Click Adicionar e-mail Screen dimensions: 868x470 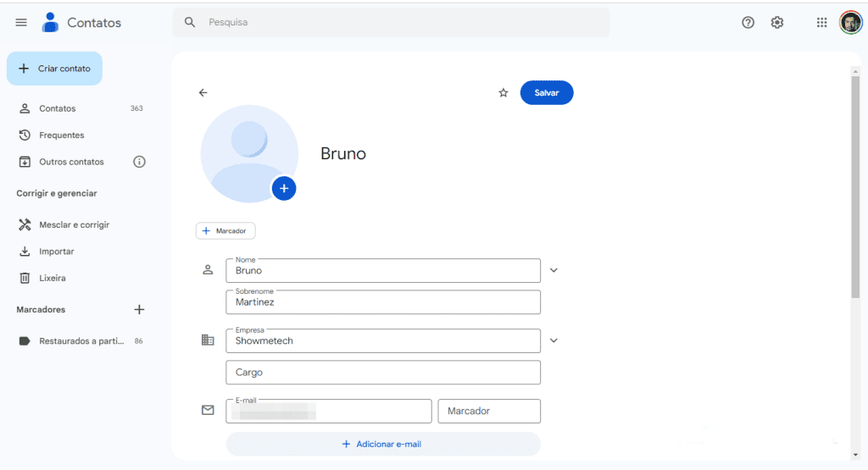pos(383,444)
